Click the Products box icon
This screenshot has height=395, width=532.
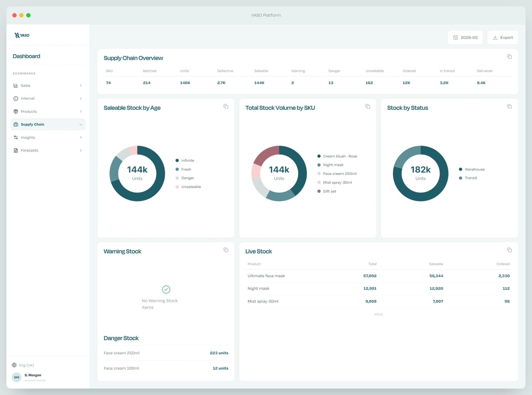(x=16, y=111)
